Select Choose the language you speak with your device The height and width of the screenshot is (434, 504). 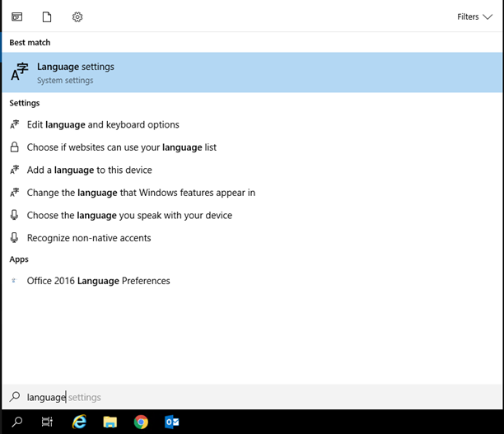(x=129, y=215)
